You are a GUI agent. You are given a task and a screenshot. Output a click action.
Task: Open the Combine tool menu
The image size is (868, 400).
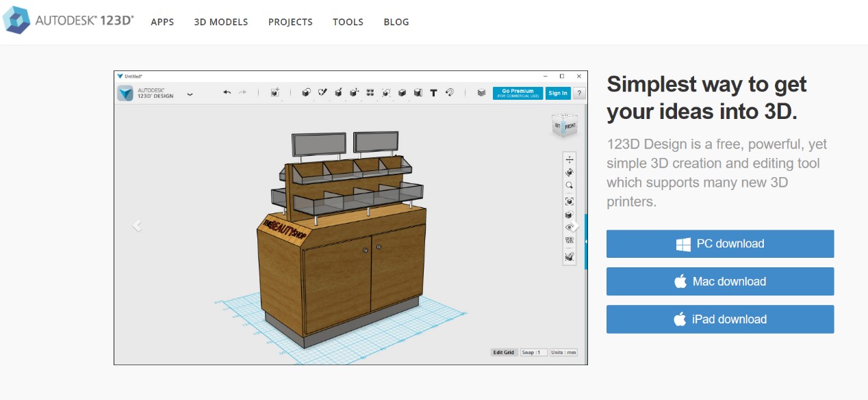click(x=402, y=92)
